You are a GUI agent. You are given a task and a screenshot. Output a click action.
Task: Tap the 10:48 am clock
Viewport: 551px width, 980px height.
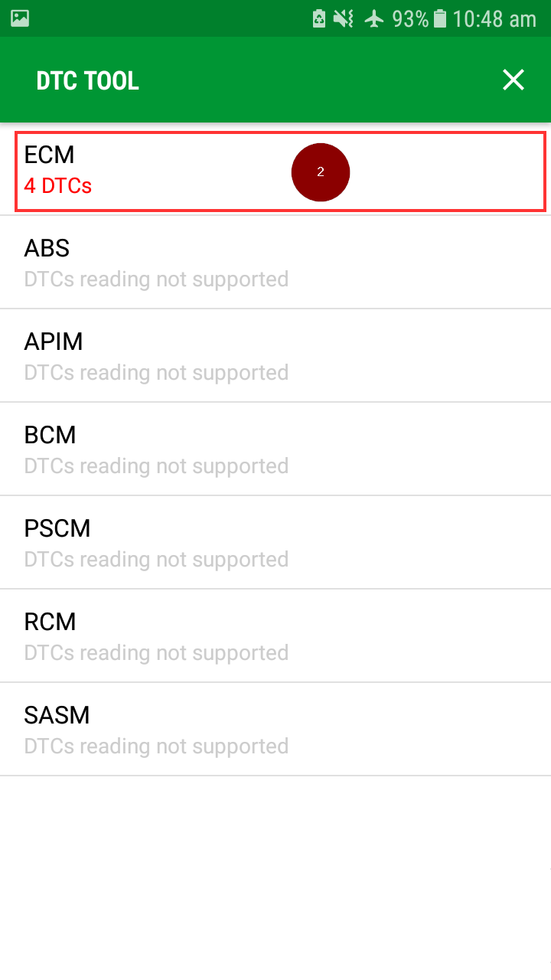click(x=494, y=18)
